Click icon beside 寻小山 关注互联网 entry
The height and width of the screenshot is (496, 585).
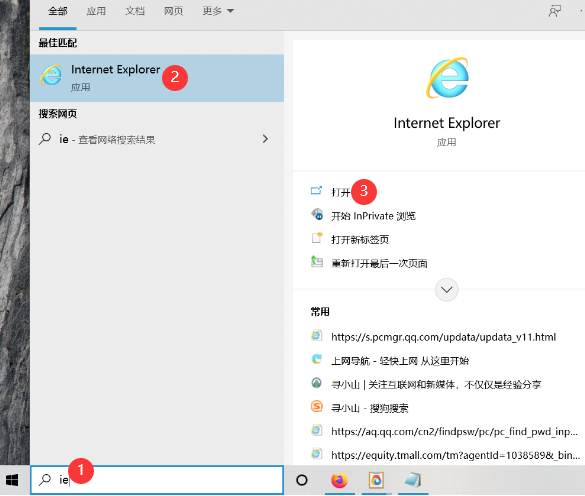pos(316,383)
